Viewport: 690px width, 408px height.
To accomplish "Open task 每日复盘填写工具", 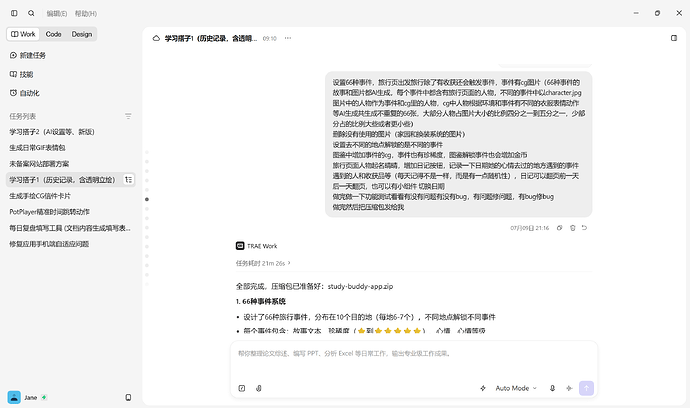I will [x=70, y=228].
